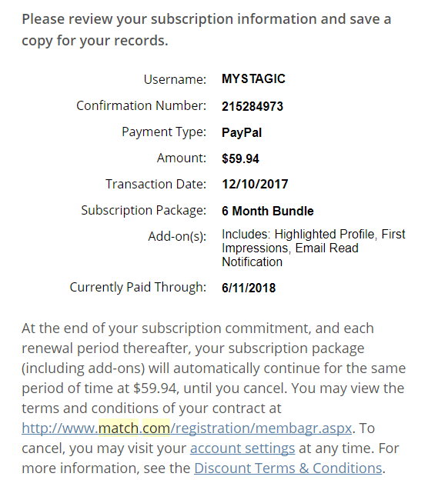Open the account settings link

[x=242, y=448]
